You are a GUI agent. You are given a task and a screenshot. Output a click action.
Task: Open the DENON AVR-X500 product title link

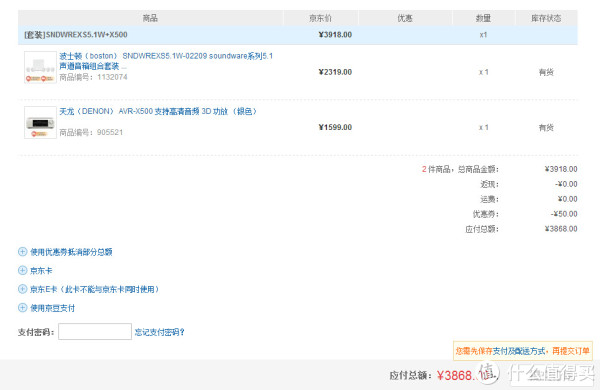tap(158, 111)
